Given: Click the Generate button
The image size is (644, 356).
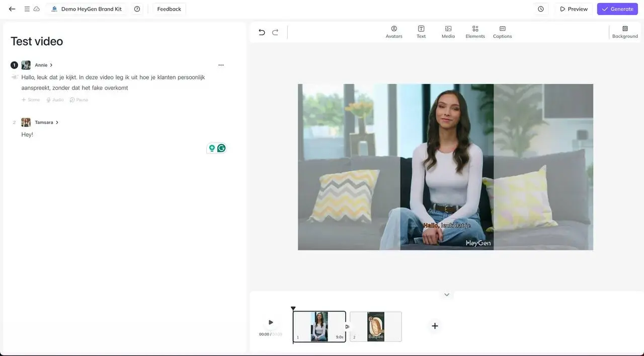Looking at the screenshot, I should pos(617,9).
